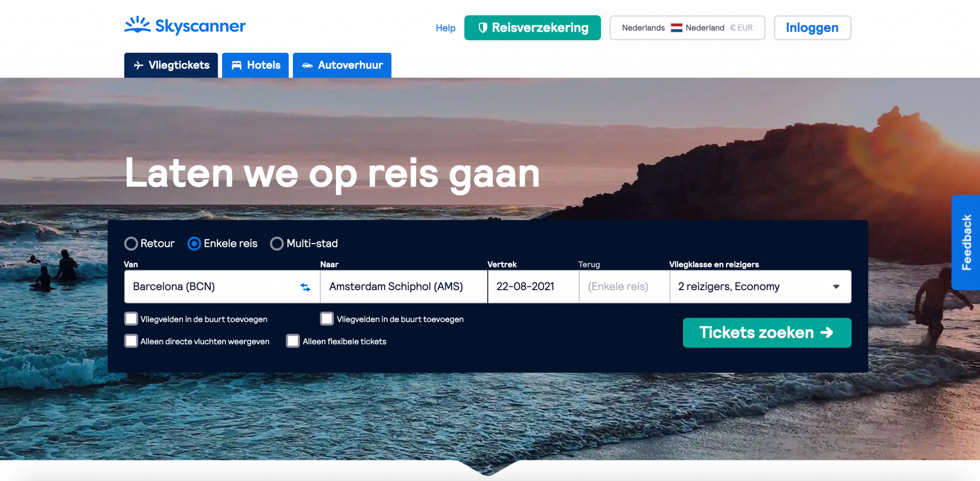Switch to the Hotels tab

256,65
